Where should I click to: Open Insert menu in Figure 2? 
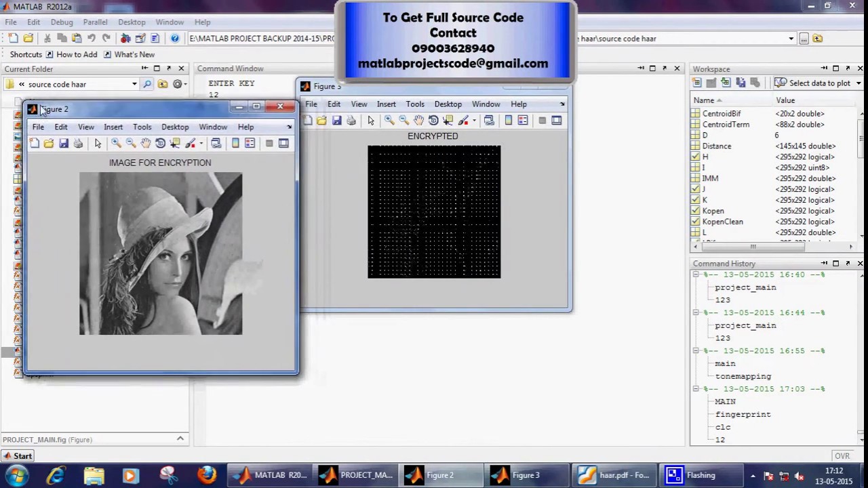[113, 127]
